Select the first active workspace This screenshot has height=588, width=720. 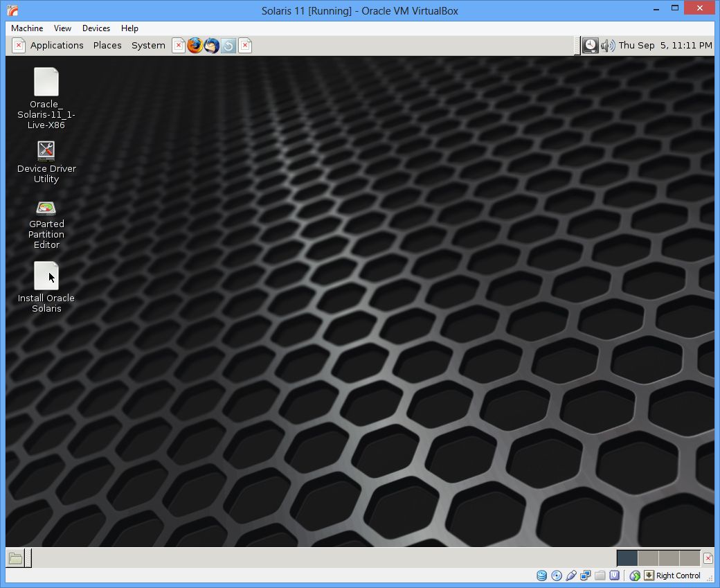pyautogui.click(x=627, y=558)
